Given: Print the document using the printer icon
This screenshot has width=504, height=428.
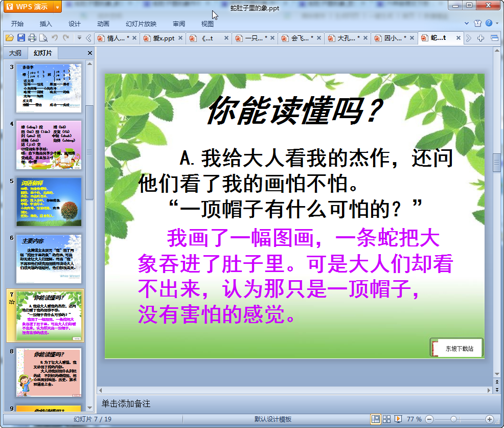Looking at the screenshot, I should click(x=32, y=38).
